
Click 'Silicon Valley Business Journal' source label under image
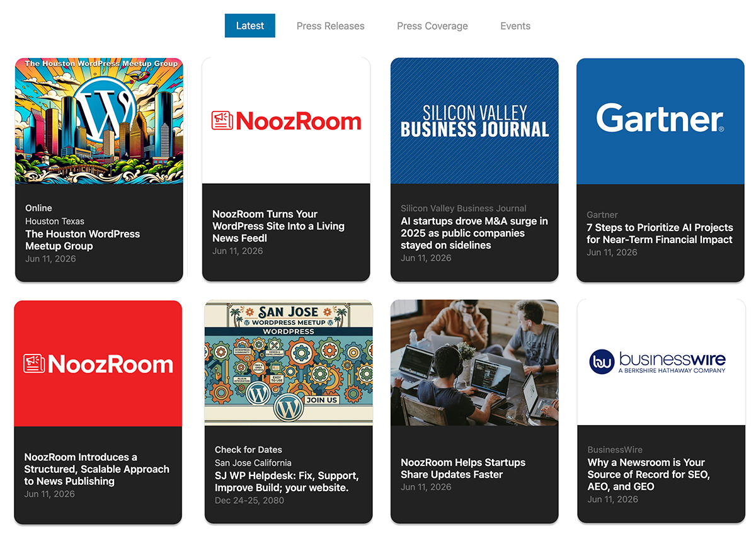464,208
